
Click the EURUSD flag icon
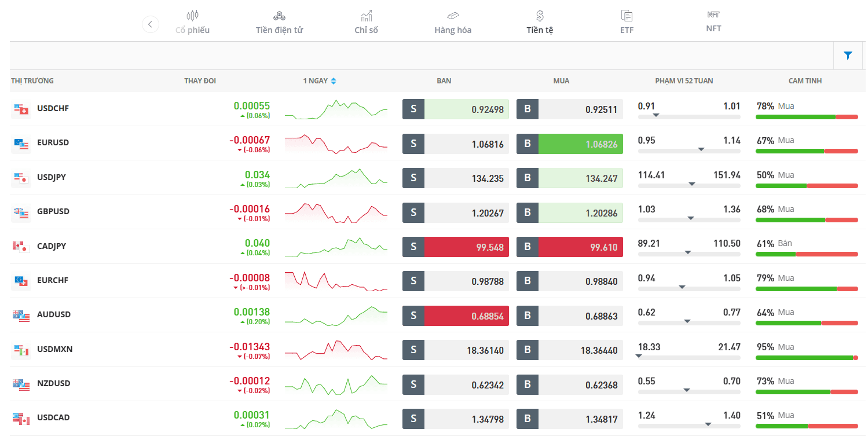point(21,143)
